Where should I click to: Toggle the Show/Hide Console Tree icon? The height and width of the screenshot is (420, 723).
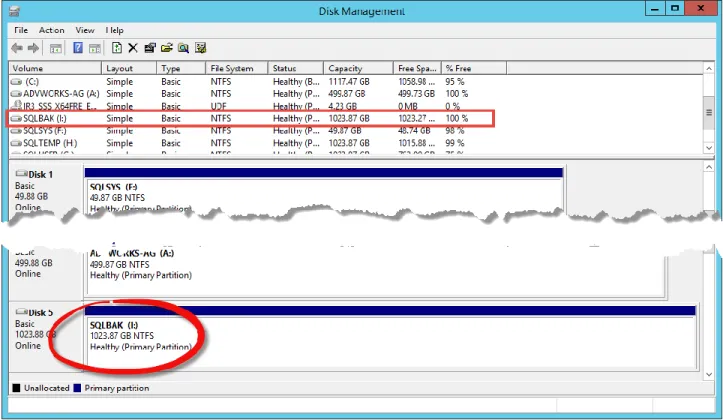coord(56,48)
